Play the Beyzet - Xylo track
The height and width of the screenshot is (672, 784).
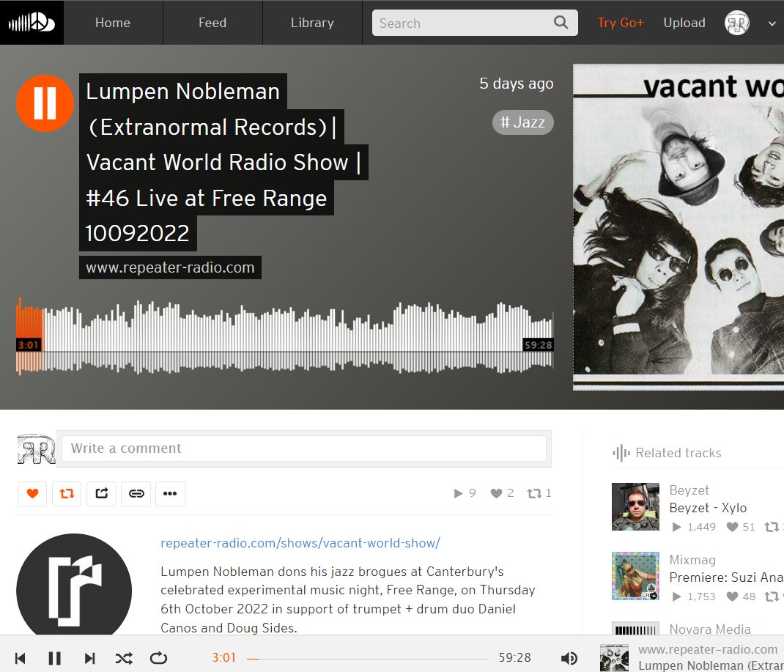click(x=708, y=508)
